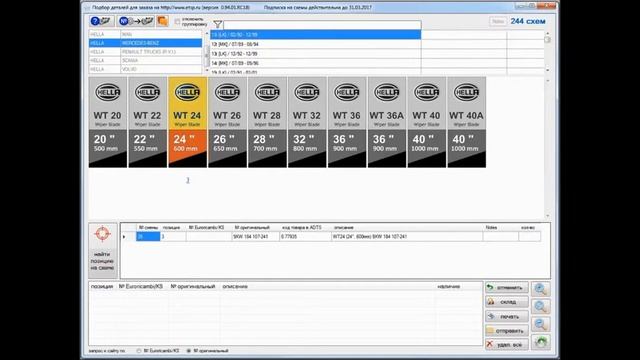Click the 'код товара в ADTS' column header
The image size is (640, 360).
pyautogui.click(x=302, y=227)
